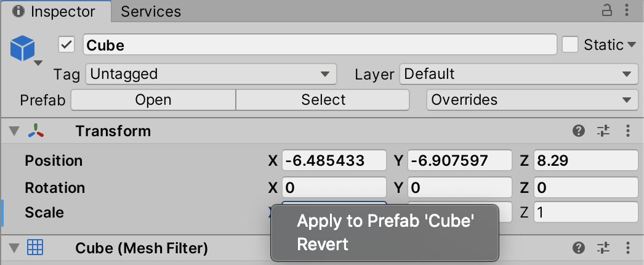Choose Revert from the context menu
The image size is (644, 265).
click(x=323, y=244)
